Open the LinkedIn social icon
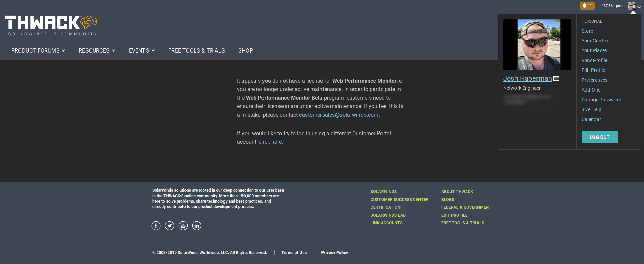This screenshot has height=264, width=644. tap(197, 226)
